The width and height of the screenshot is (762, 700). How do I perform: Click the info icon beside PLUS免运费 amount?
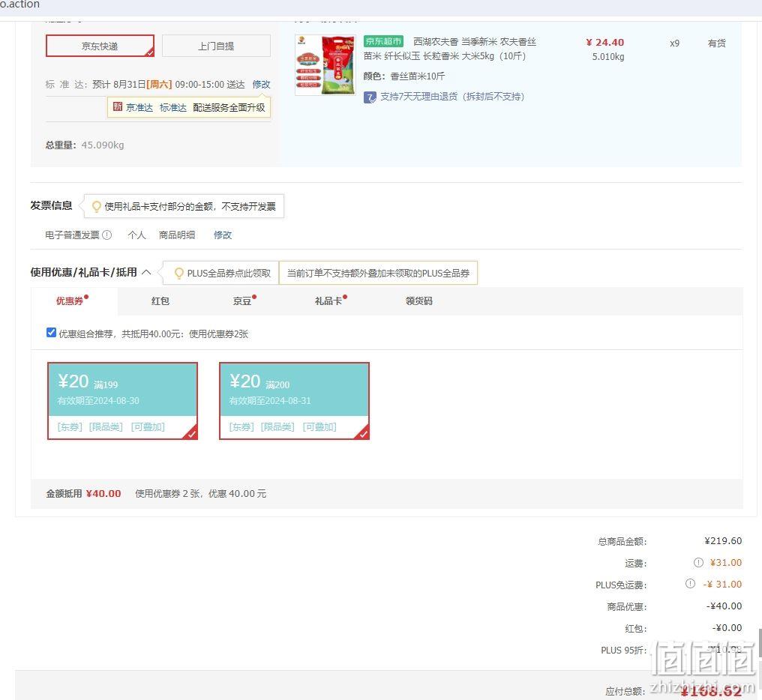click(690, 584)
